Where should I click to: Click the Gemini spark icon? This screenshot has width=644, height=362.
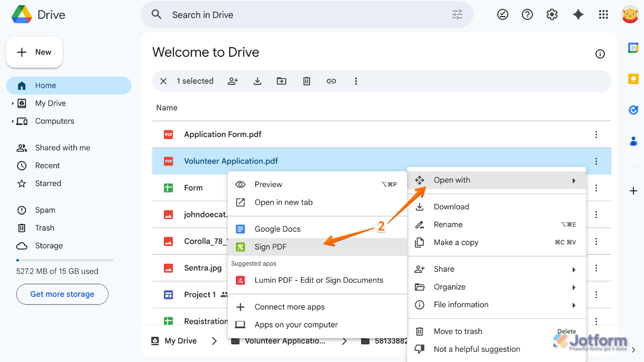[x=578, y=14]
